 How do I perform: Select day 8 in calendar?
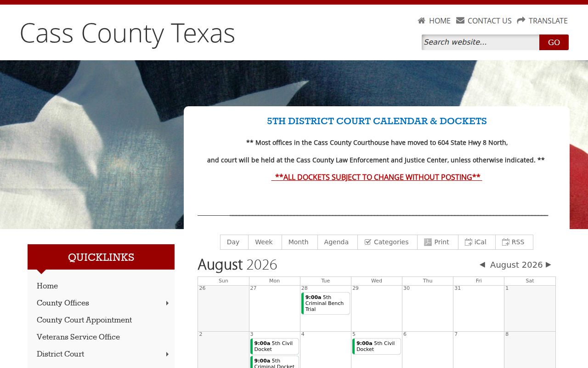[x=507, y=334]
